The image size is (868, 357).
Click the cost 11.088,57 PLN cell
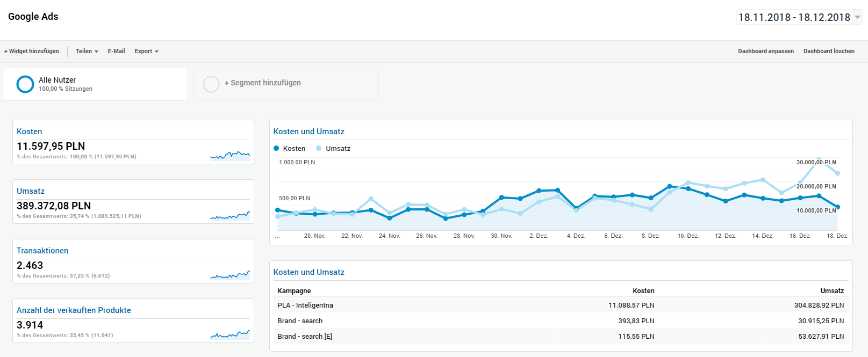(631, 305)
